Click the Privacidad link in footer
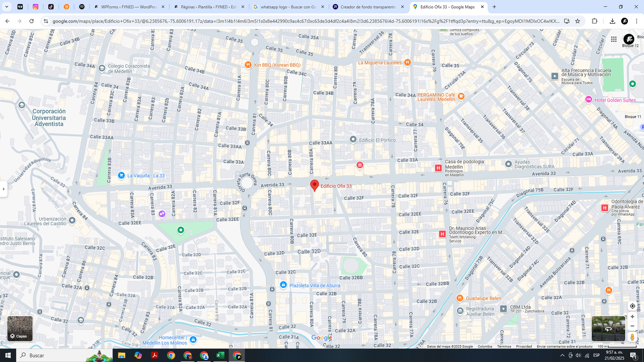The width and height of the screenshot is (644, 362). (x=524, y=346)
